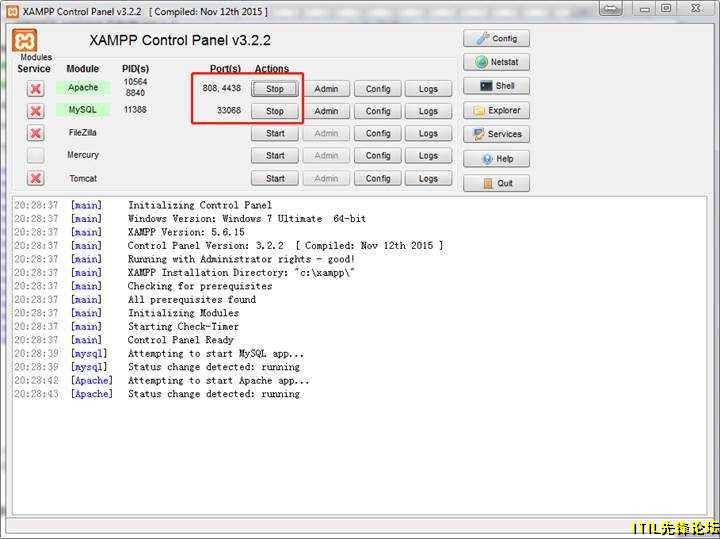Click the Help button
The image size is (720, 539).
pos(496,159)
